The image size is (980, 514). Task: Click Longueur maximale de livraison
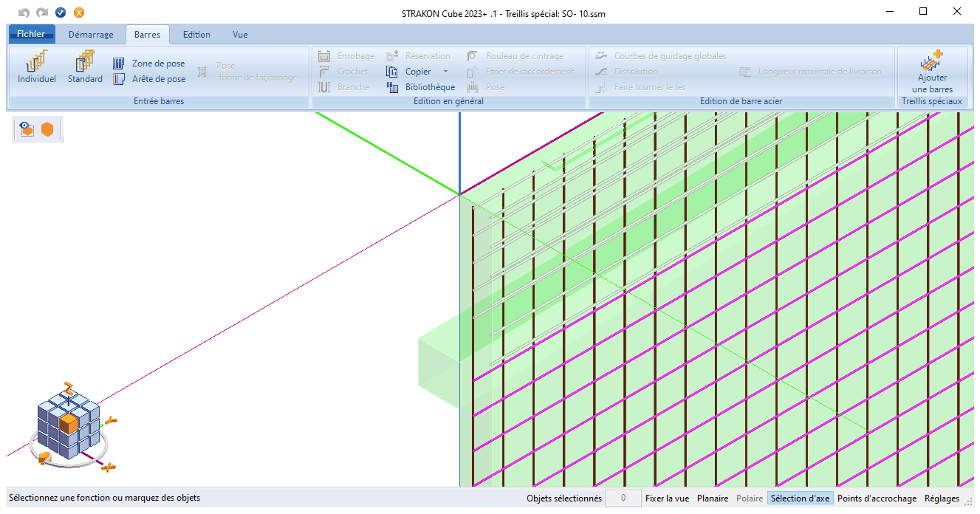click(x=810, y=72)
